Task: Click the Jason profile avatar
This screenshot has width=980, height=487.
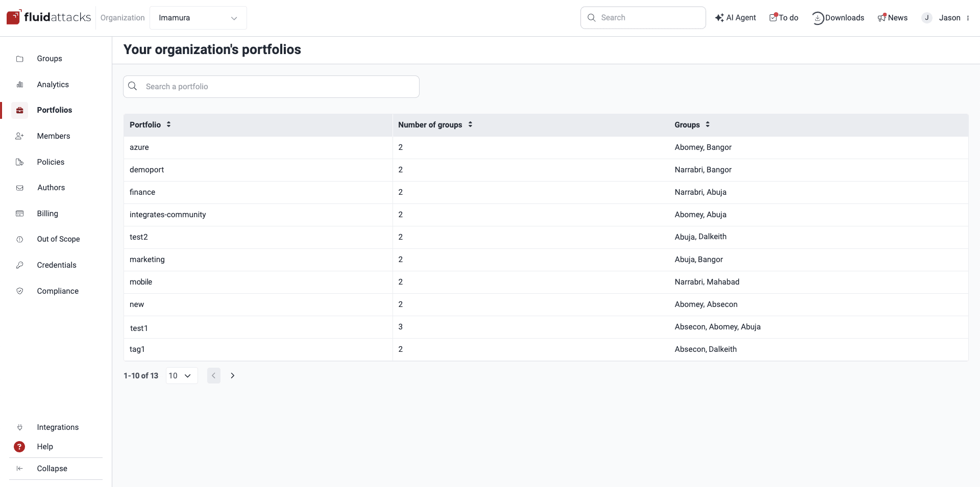Action: coord(927,17)
